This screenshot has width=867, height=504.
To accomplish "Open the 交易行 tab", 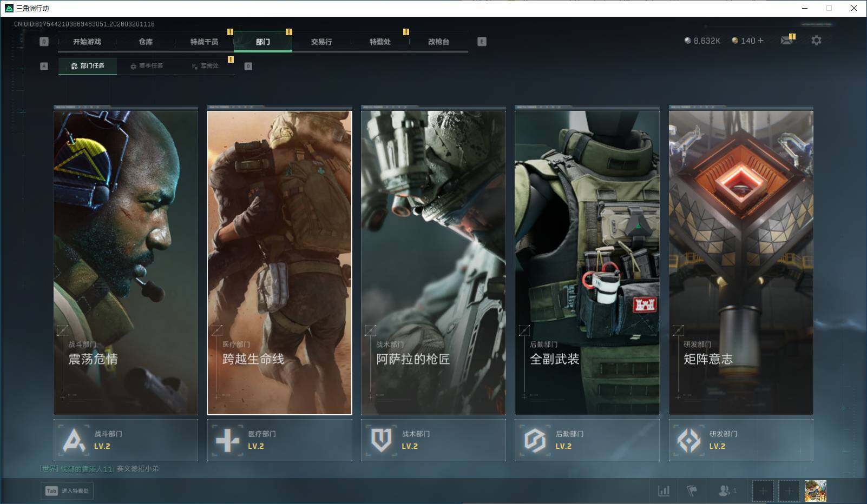I will coord(321,42).
